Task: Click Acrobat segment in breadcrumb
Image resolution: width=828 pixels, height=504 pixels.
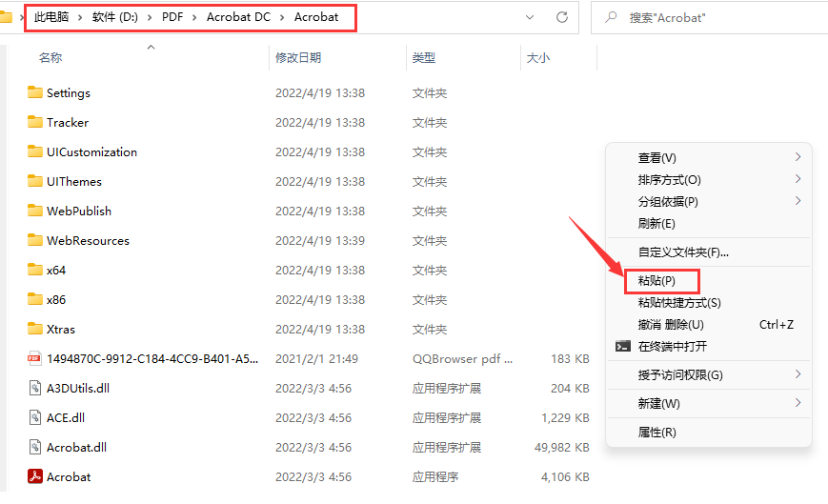Action: coord(316,17)
